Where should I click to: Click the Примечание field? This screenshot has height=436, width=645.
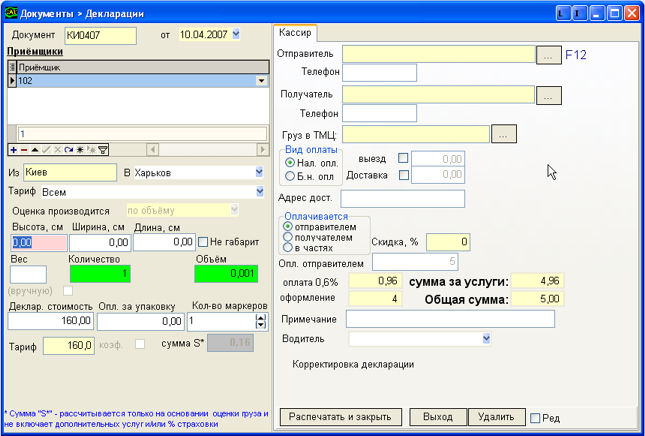[x=450, y=319]
